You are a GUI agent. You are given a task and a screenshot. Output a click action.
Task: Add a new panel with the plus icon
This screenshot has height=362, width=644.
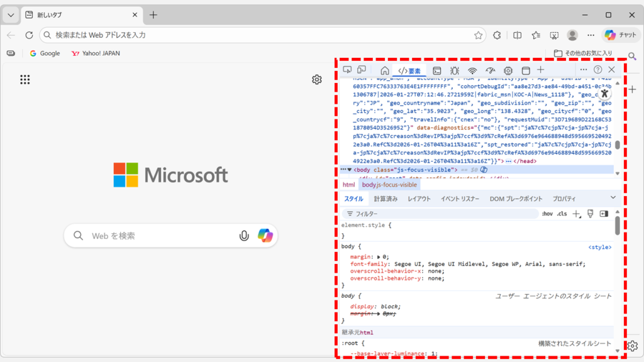point(540,70)
